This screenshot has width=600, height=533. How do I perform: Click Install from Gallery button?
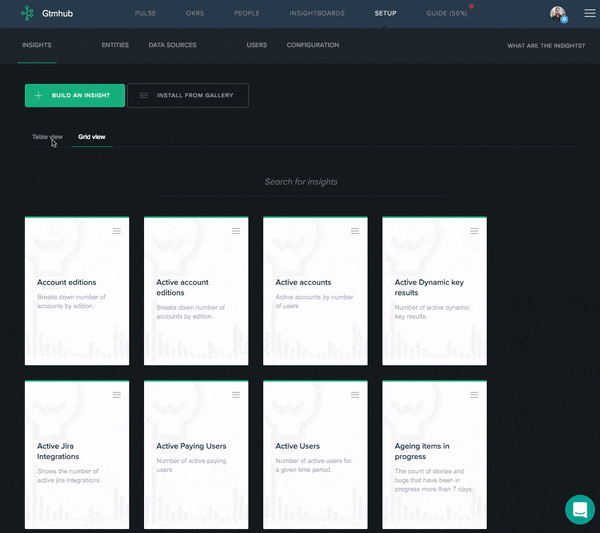coord(188,95)
